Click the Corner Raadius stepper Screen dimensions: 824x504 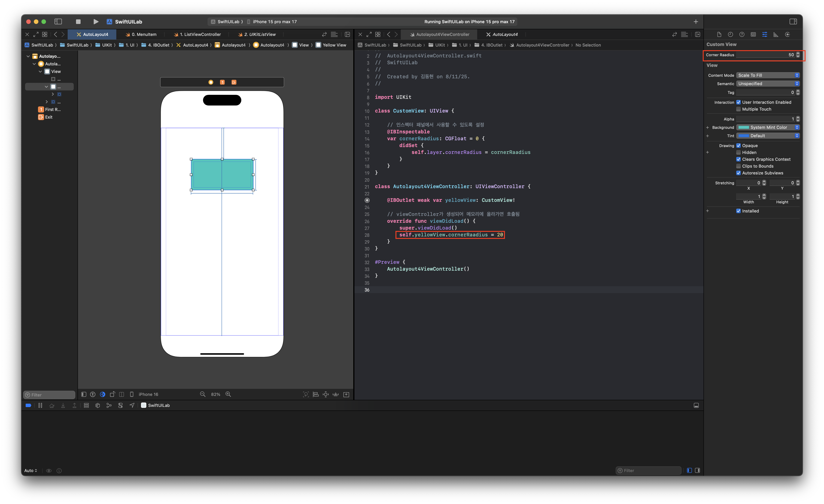798,55
